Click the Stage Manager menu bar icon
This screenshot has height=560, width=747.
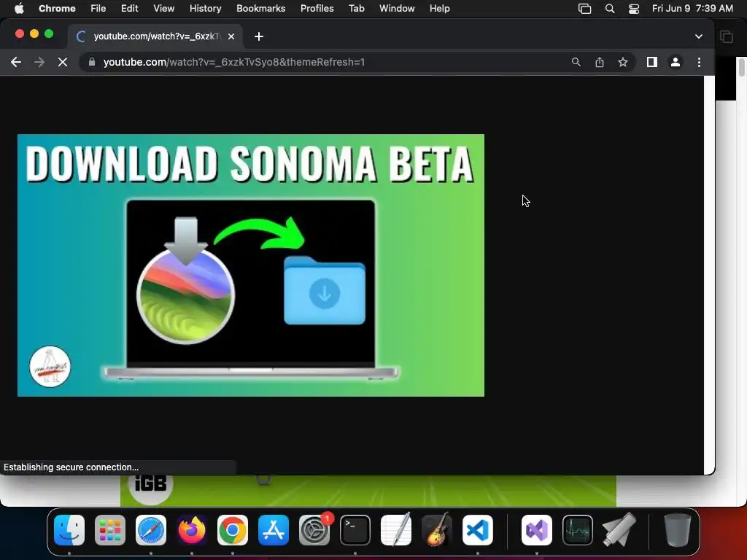[x=584, y=9]
